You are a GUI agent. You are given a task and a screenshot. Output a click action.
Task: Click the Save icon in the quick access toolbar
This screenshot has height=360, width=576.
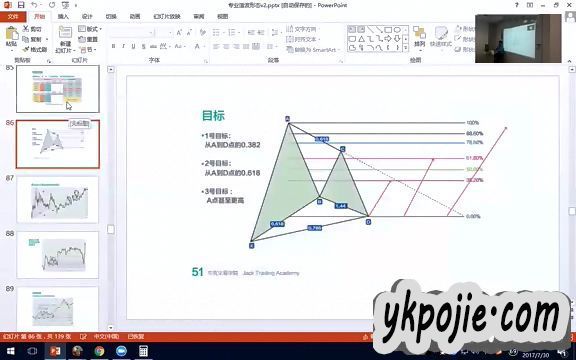coord(21,5)
